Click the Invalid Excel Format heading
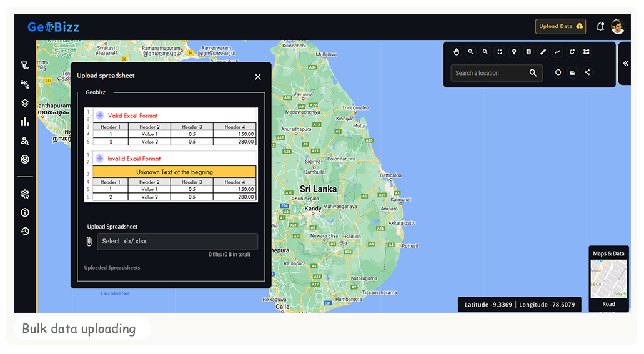The height and width of the screenshot is (354, 644). coord(134,159)
